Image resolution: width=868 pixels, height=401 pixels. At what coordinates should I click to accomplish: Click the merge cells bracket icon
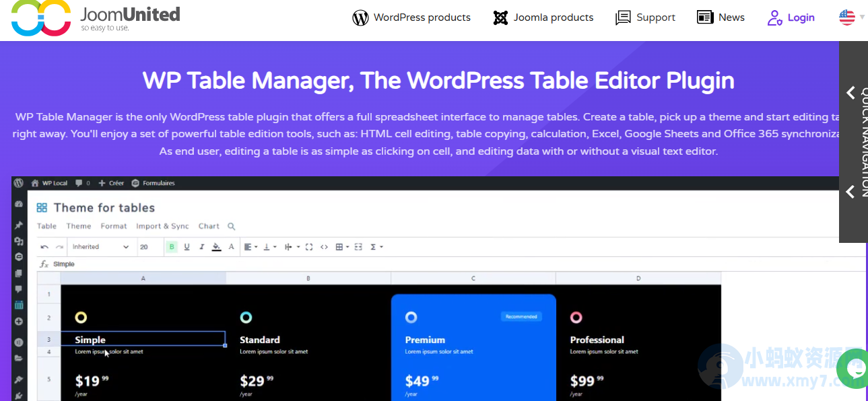click(x=309, y=247)
